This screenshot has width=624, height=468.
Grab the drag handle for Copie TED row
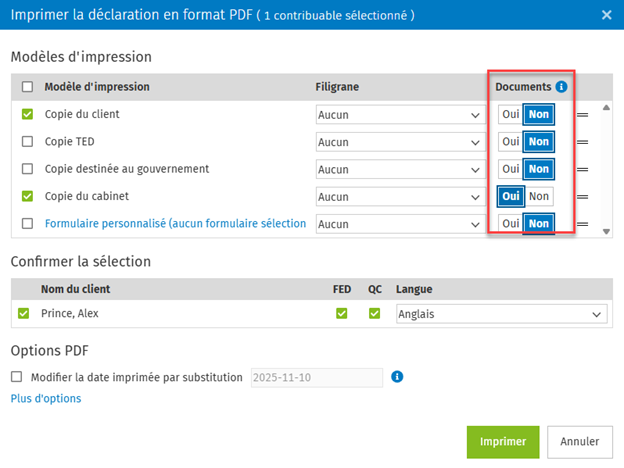[582, 142]
